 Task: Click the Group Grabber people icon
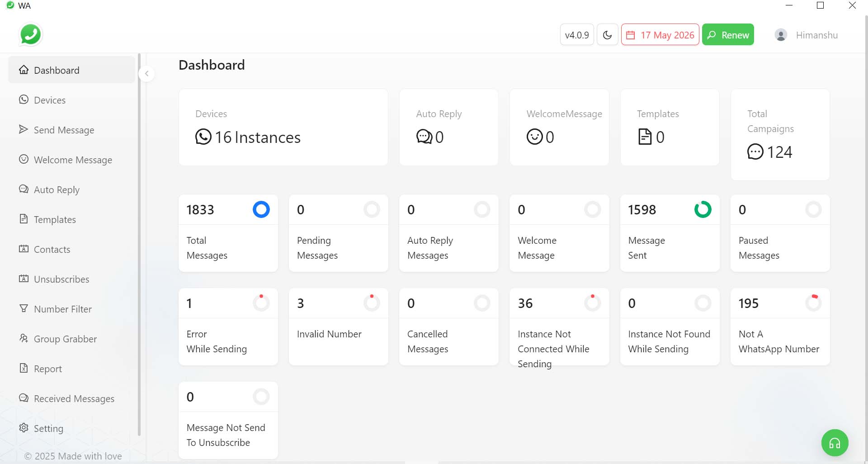pos(24,338)
